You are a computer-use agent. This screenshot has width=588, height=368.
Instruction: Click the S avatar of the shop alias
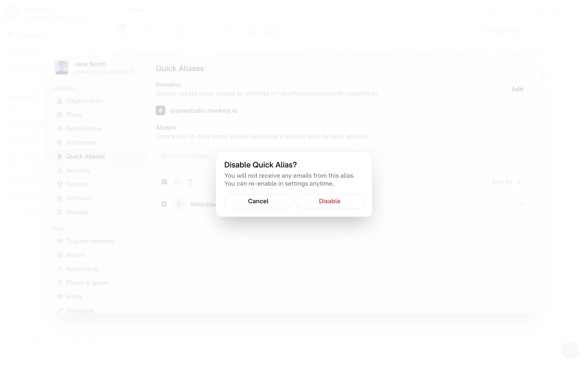click(x=179, y=204)
